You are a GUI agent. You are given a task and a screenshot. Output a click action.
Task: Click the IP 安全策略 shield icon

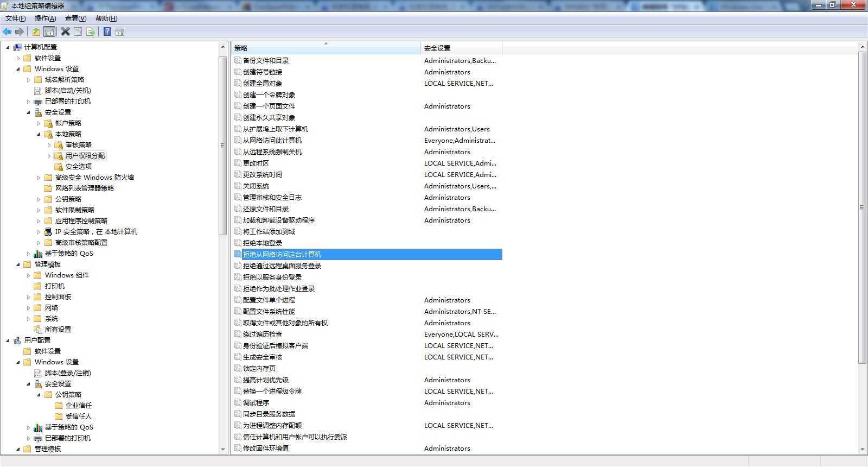coord(48,232)
